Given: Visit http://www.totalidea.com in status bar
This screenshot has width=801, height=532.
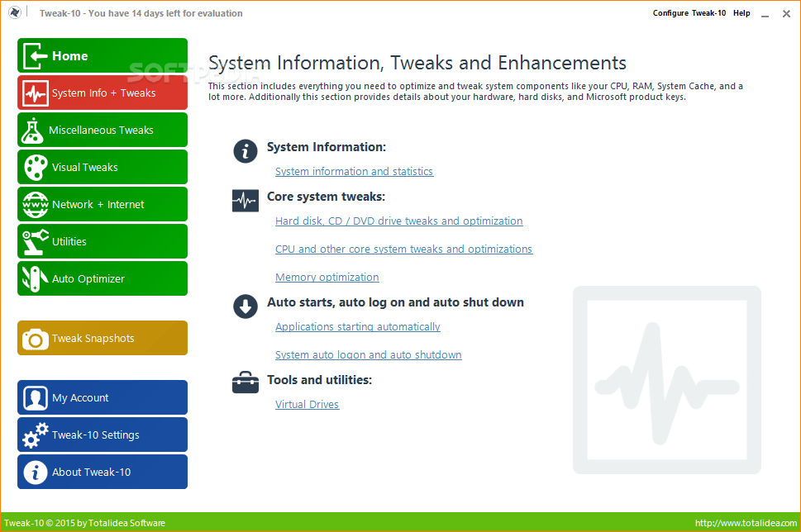Looking at the screenshot, I should tap(746, 523).
